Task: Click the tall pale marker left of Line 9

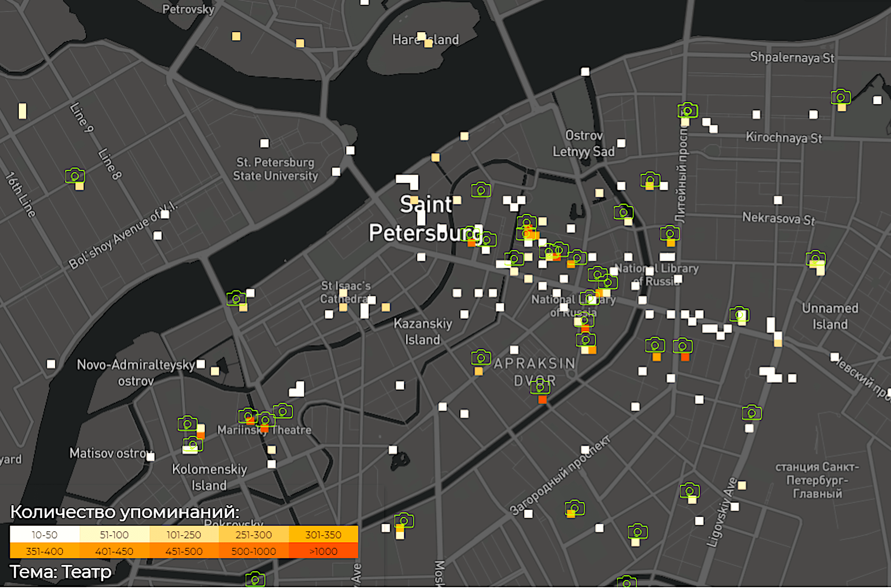Action: coord(22,111)
